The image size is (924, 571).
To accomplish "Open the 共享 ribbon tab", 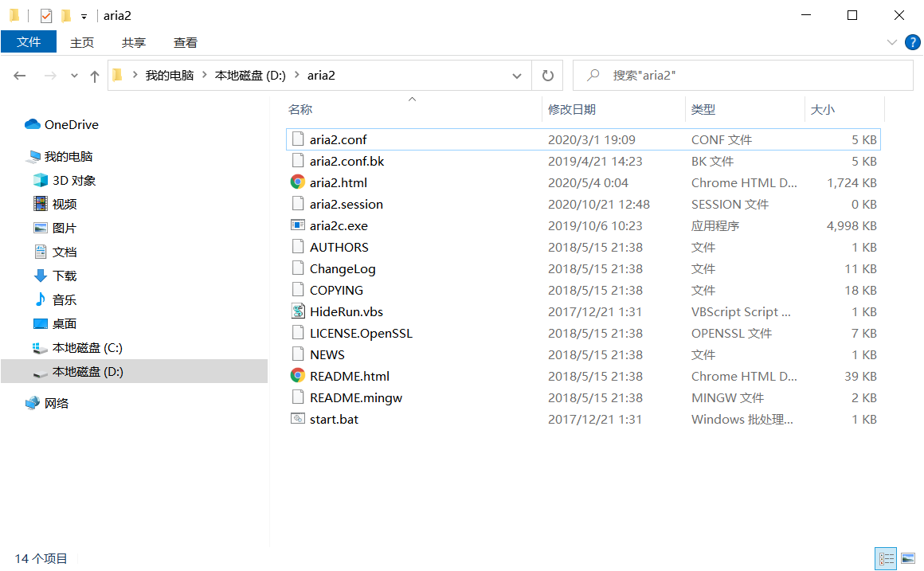I will click(x=134, y=42).
